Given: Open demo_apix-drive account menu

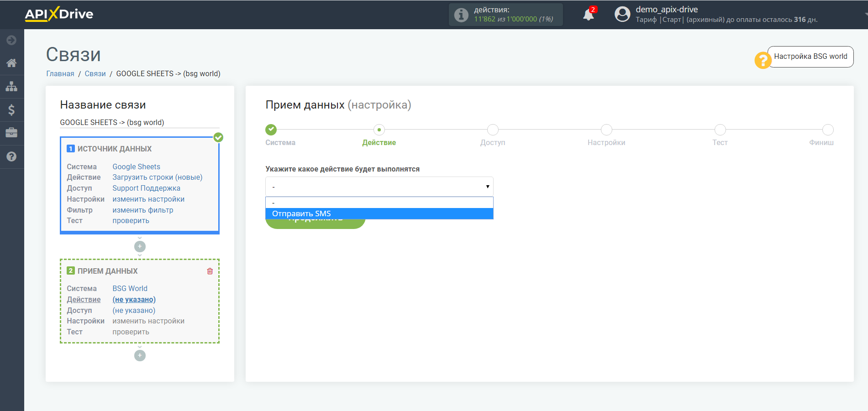Looking at the screenshot, I should [x=667, y=9].
